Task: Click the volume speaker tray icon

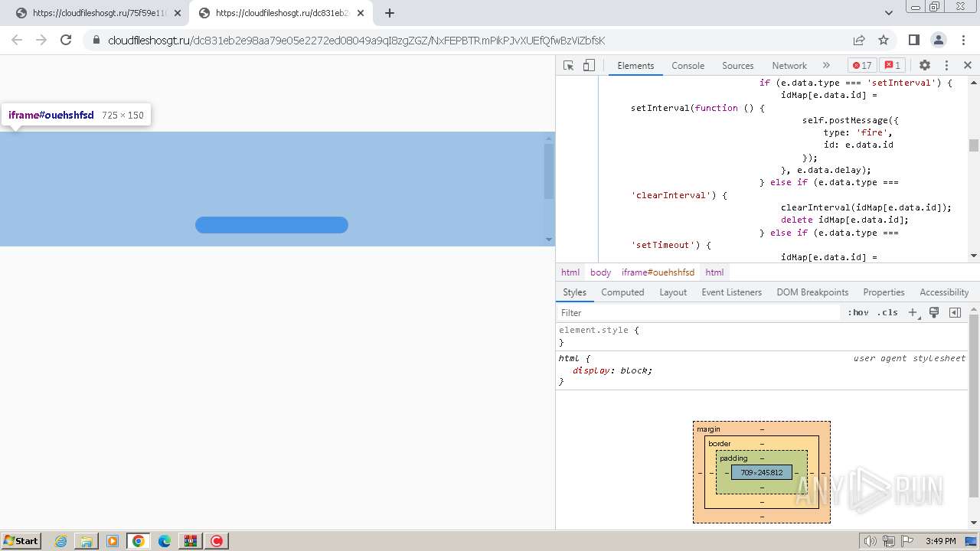Action: coord(871,541)
